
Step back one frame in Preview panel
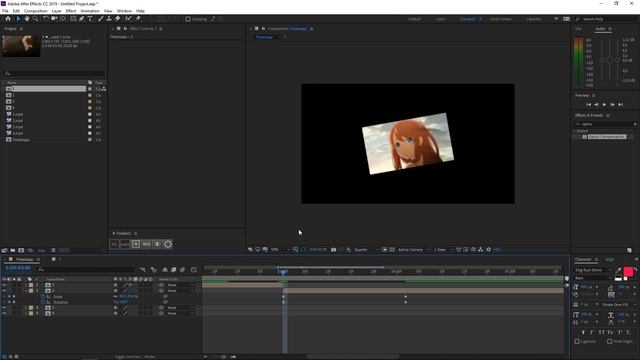point(596,105)
